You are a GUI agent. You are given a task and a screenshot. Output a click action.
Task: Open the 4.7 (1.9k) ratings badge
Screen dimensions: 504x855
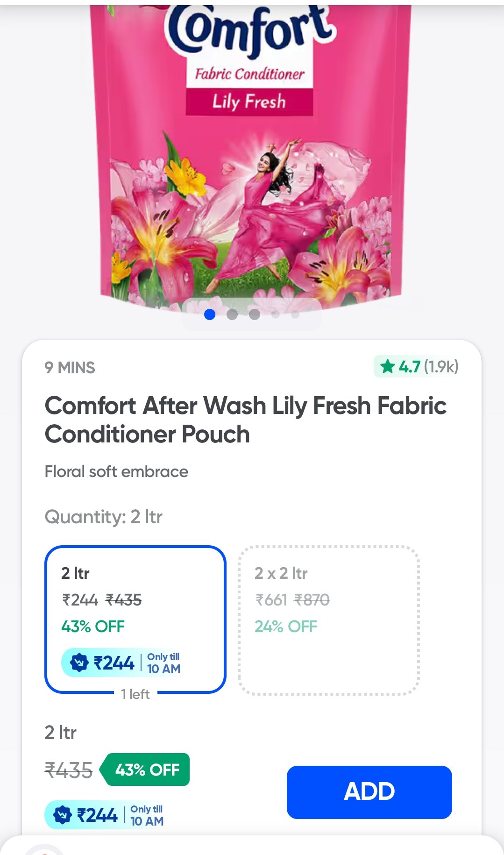416,367
